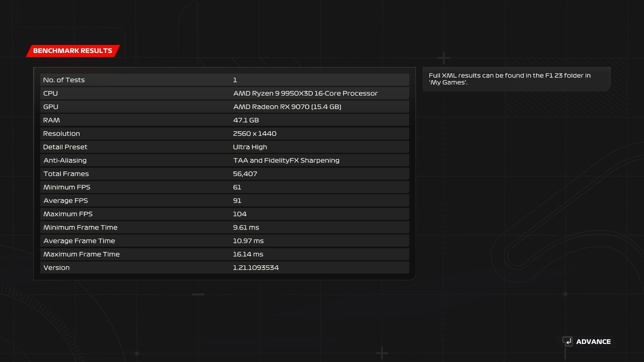The width and height of the screenshot is (644, 362).
Task: Select the GPU row showing Radeon RX 9070
Action: [224, 107]
